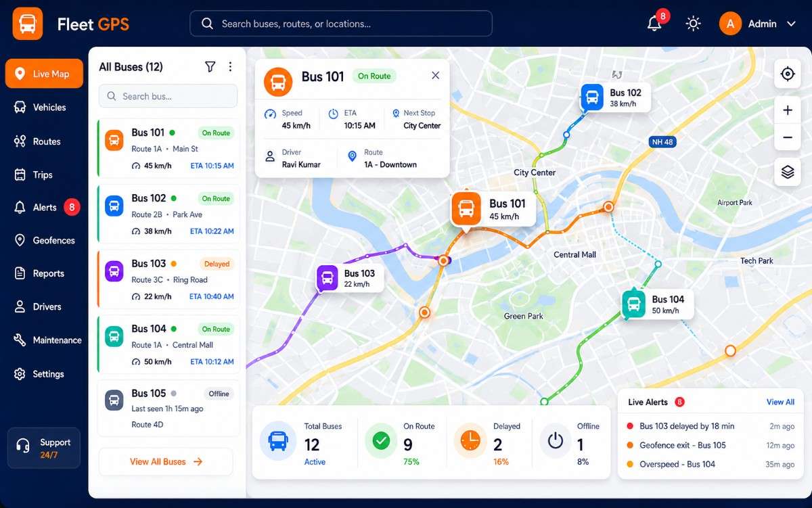Image resolution: width=812 pixels, height=508 pixels.
Task: Click the Search bus field
Action: coord(168,96)
